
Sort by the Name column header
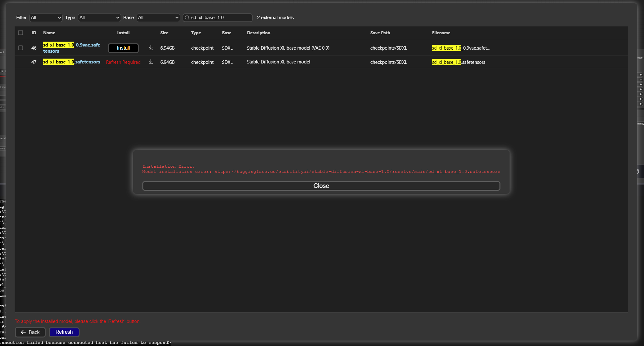click(x=49, y=33)
